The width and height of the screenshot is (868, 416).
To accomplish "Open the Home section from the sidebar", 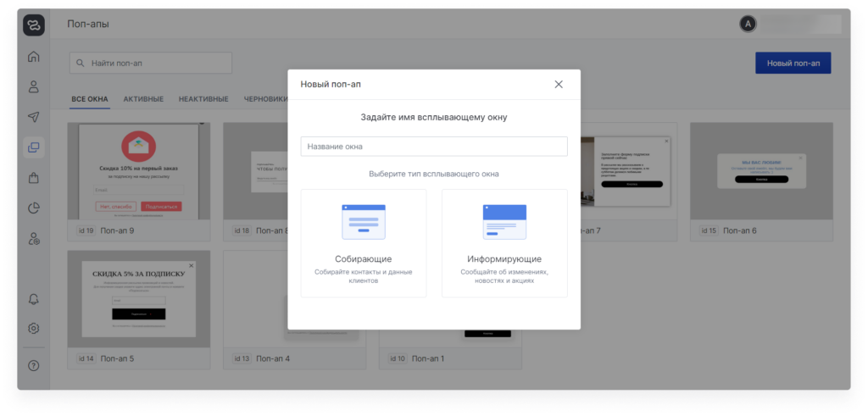I will coord(34,57).
